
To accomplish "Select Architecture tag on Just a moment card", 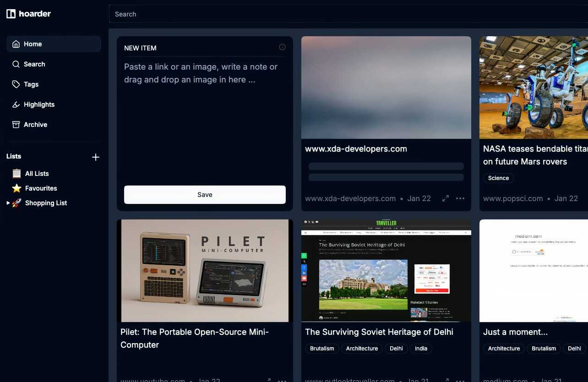I will (x=504, y=349).
